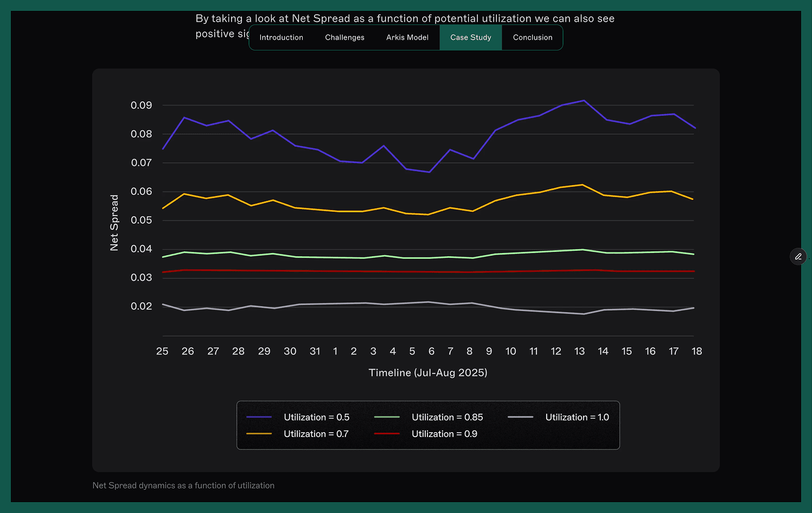Click the x-axis date label 10

pyautogui.click(x=510, y=351)
